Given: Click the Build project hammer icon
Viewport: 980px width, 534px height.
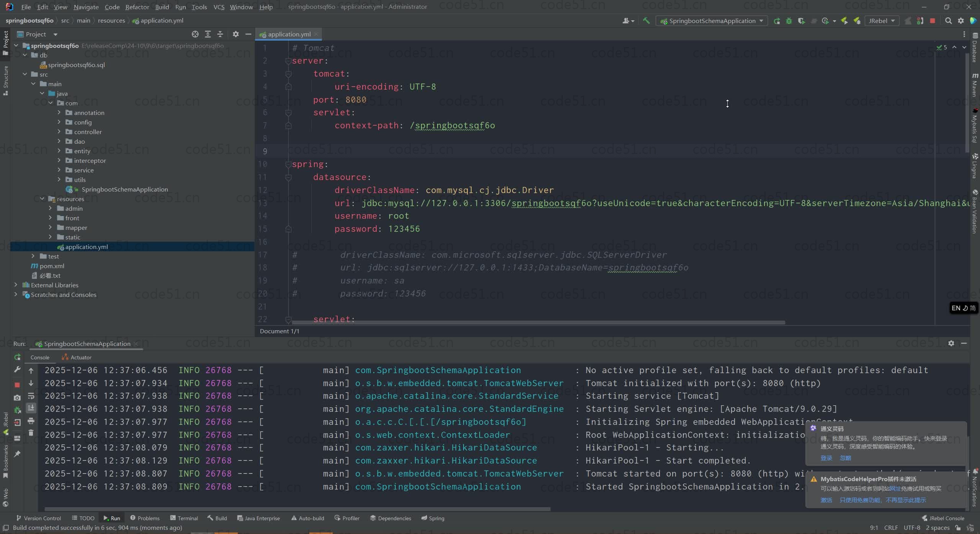Looking at the screenshot, I should coord(646,21).
